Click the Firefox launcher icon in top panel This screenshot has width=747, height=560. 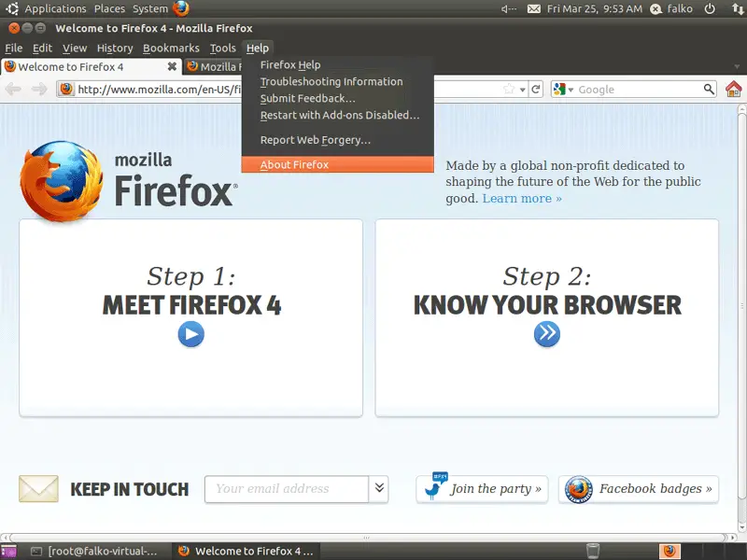(x=181, y=8)
